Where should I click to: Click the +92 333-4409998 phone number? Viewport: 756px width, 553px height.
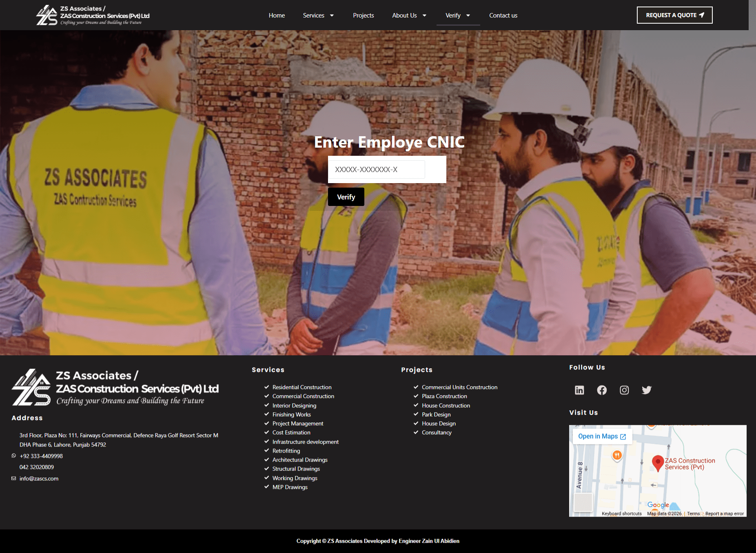[x=41, y=456]
